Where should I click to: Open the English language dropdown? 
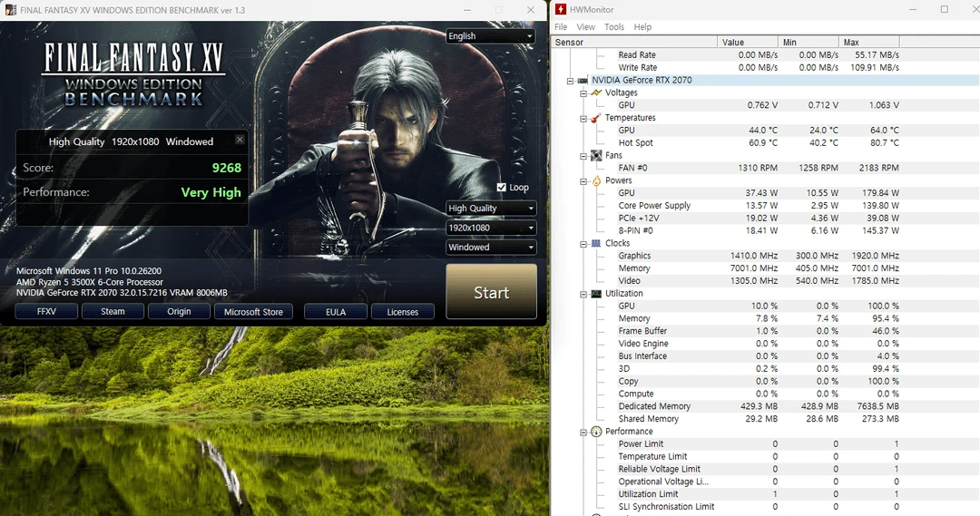click(x=490, y=36)
